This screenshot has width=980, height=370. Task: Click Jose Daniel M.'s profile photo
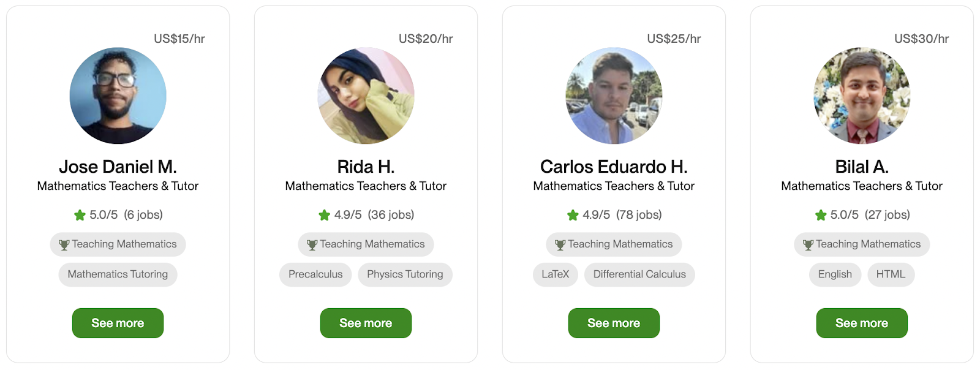(118, 96)
